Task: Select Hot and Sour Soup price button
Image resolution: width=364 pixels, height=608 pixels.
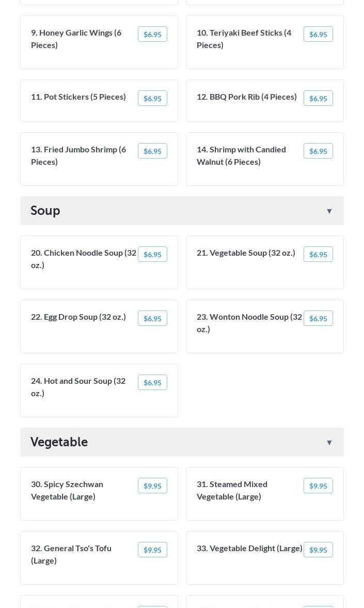Action: tap(152, 382)
